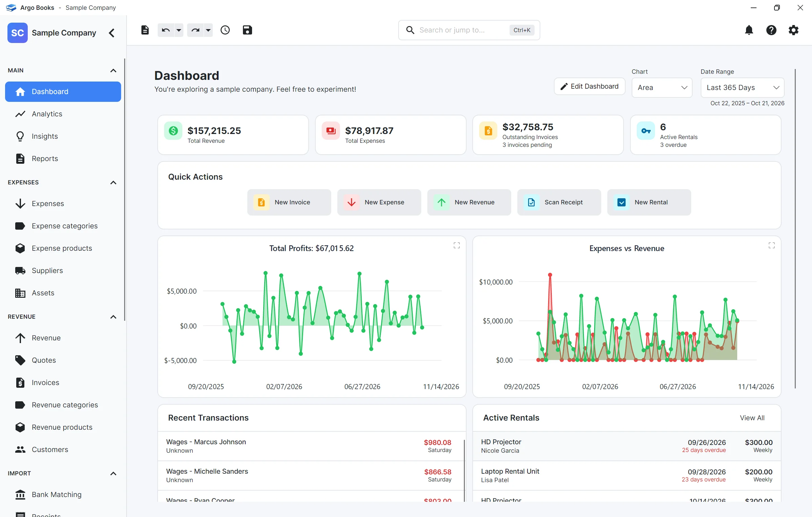
Task: Collapse the MAIN sidebar section
Action: pyautogui.click(x=113, y=71)
